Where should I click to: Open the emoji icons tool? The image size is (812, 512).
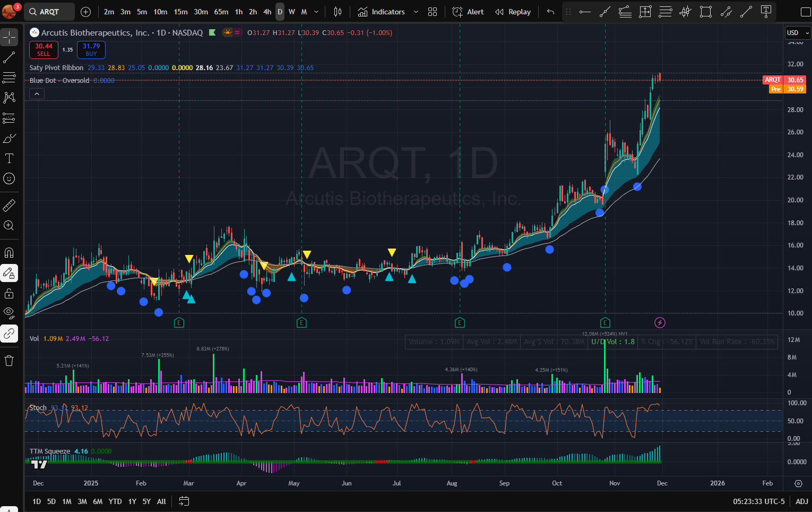(9, 178)
